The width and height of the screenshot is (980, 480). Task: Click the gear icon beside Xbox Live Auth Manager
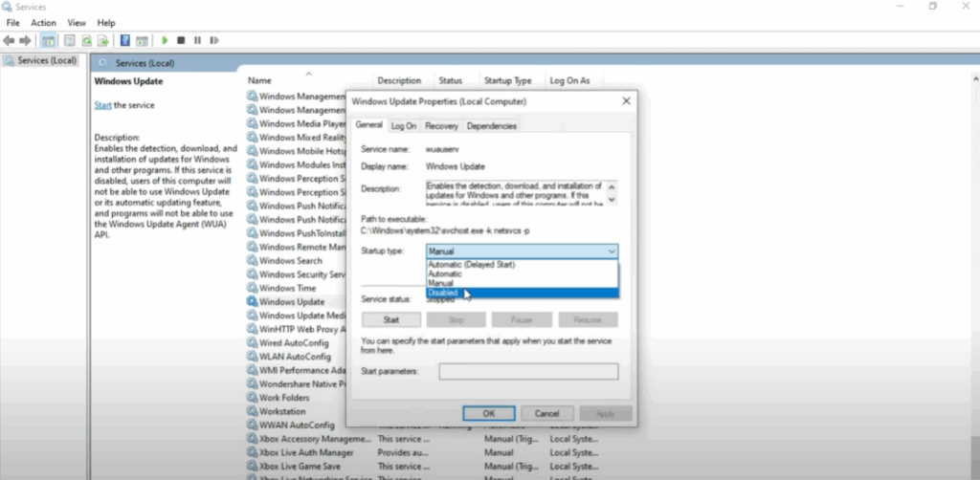point(252,453)
